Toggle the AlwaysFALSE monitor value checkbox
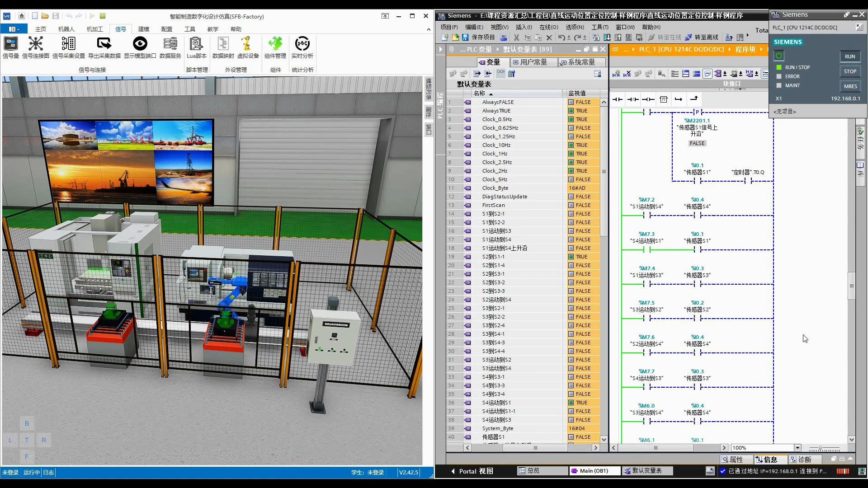 (571, 102)
